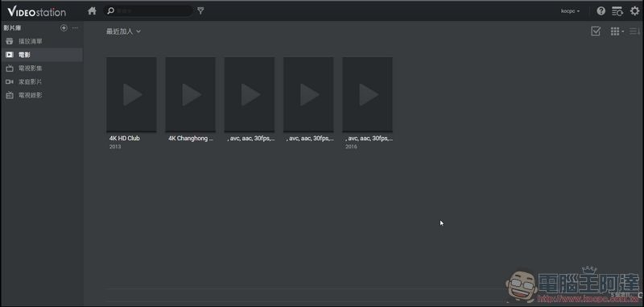644x307 pixels.
Task: Open the advanced search filter funnel icon
Action: 200,11
